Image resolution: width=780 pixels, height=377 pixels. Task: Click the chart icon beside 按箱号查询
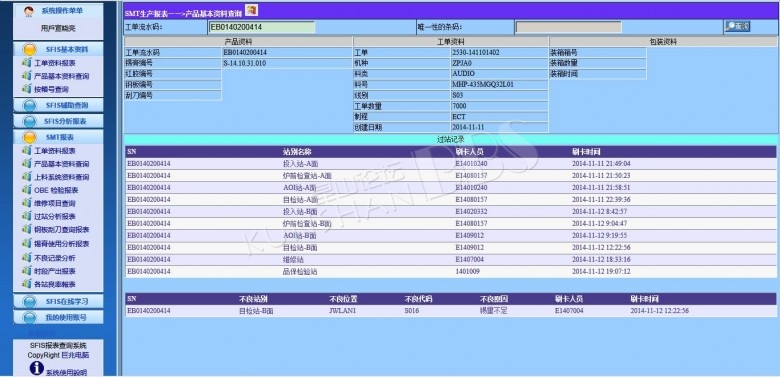coord(27,89)
